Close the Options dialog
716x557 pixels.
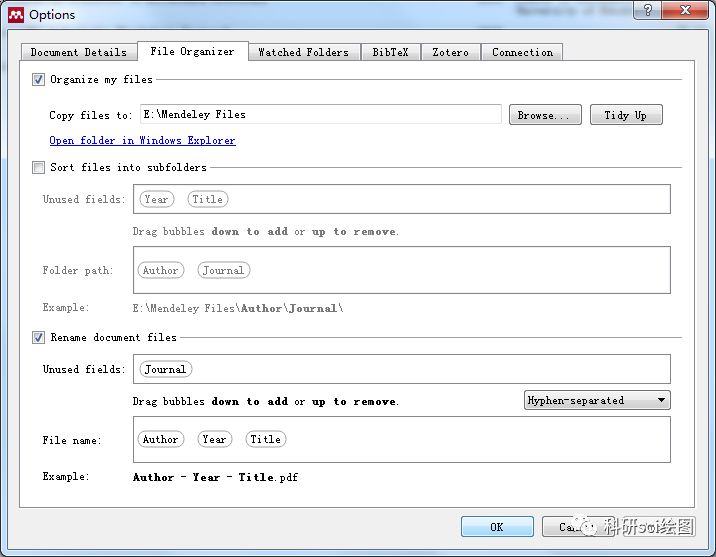coord(684,10)
